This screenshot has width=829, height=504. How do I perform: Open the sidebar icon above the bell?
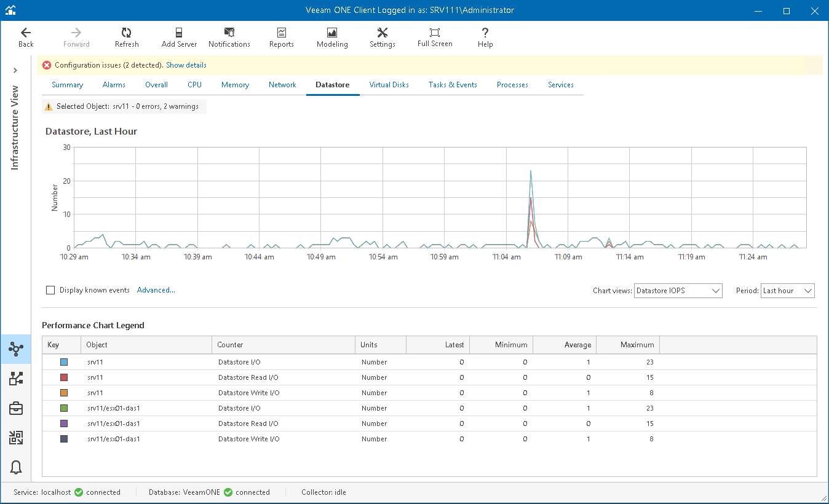point(16,438)
